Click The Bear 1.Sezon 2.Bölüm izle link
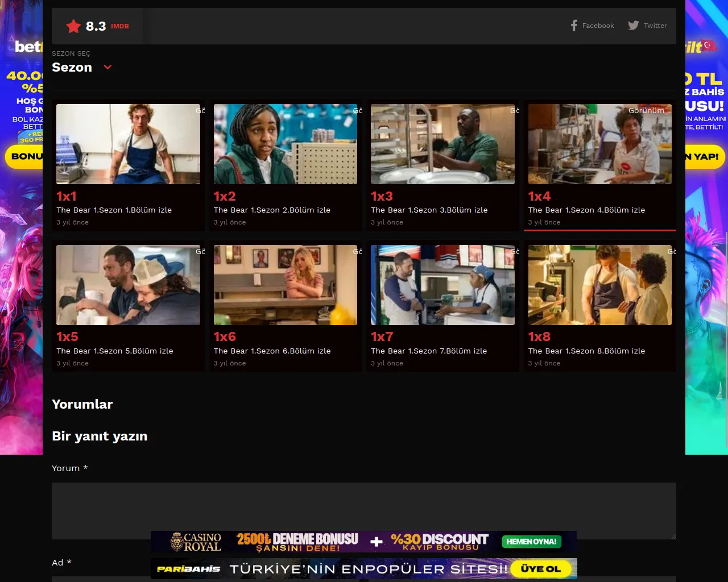 [272, 210]
